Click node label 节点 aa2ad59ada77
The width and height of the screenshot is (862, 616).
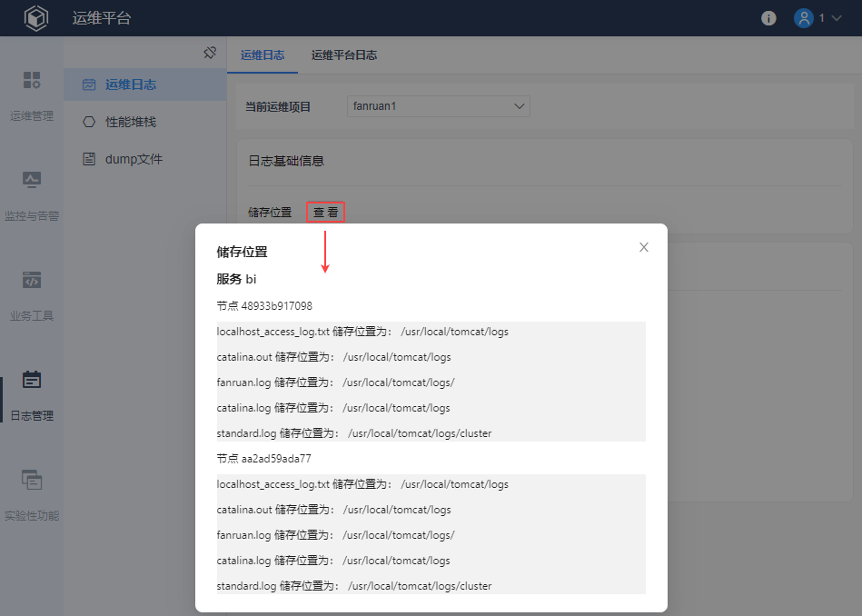pos(264,459)
